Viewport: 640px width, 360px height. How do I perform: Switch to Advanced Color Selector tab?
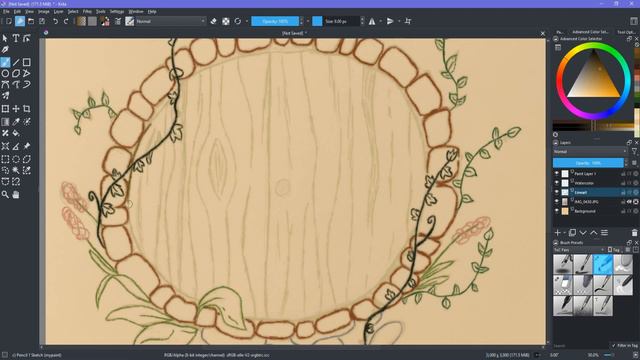click(590, 31)
